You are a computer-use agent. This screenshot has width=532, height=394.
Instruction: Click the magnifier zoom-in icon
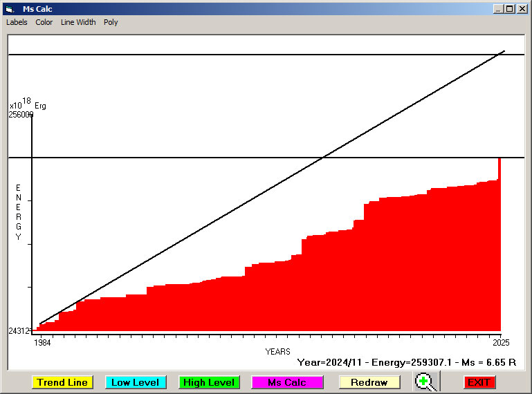click(x=426, y=382)
